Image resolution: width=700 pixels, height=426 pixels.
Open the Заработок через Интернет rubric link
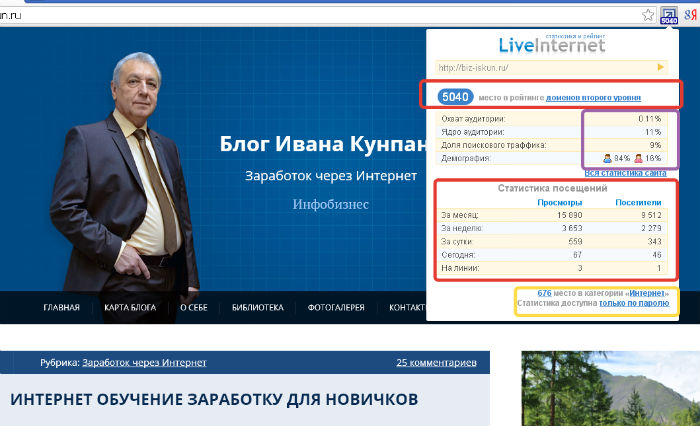pyautogui.click(x=144, y=362)
